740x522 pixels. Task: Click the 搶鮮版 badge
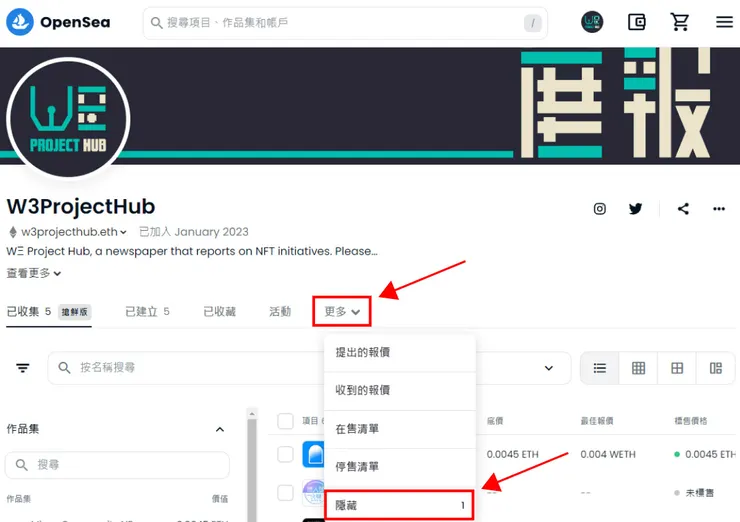click(75, 312)
